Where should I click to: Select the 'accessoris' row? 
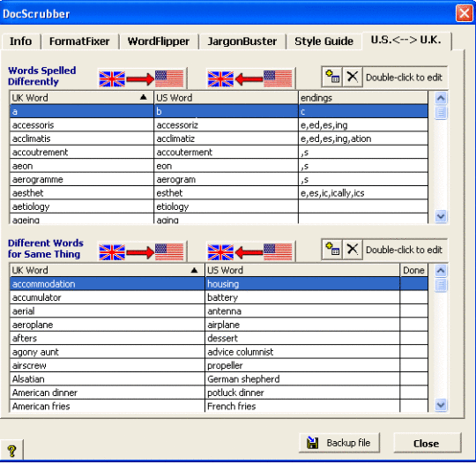click(219, 125)
